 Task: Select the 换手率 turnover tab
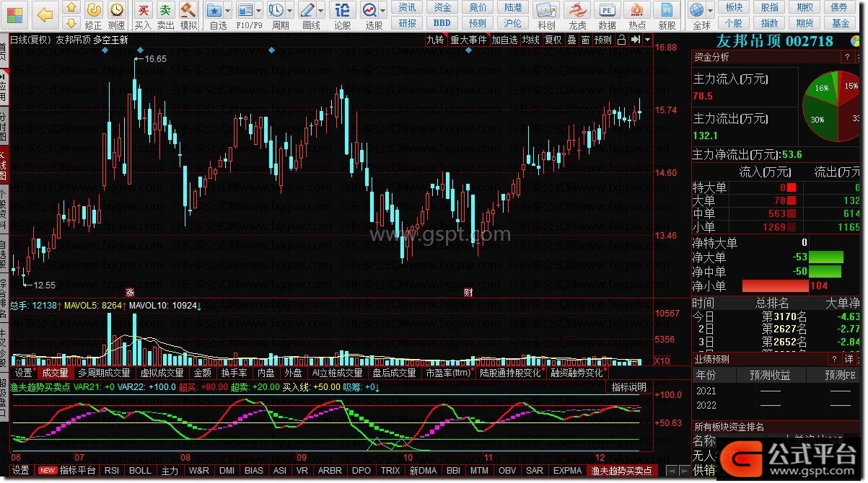coord(234,373)
